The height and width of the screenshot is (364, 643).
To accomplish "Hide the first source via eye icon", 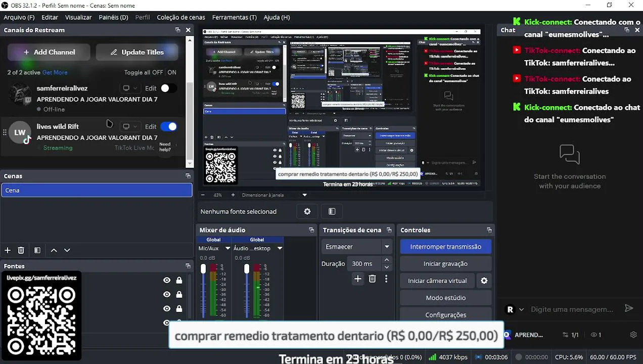I will [167, 280].
